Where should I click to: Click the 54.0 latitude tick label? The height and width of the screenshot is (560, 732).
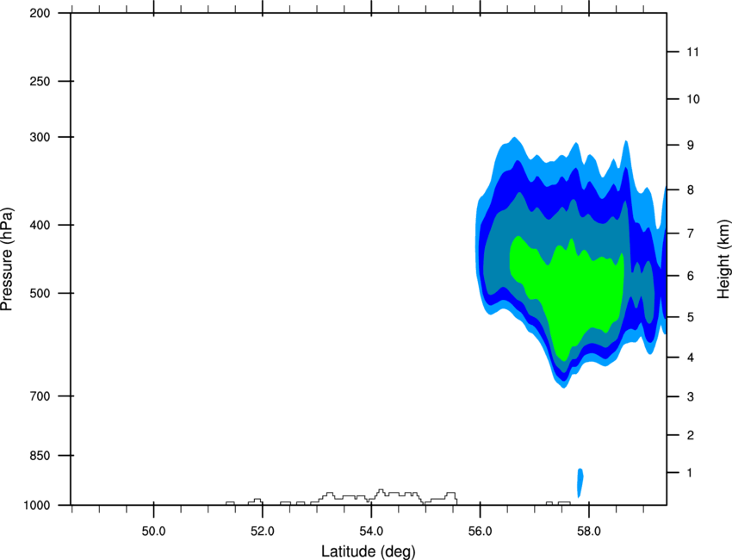(371, 532)
